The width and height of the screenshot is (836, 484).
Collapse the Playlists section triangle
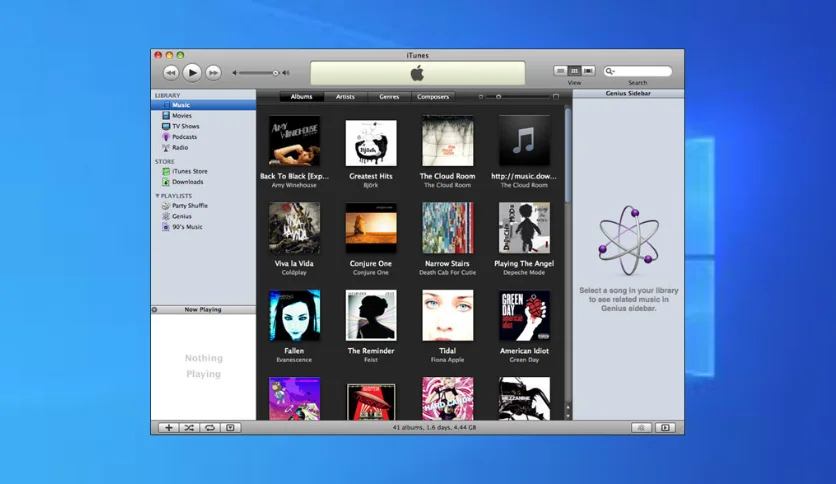pyautogui.click(x=157, y=196)
